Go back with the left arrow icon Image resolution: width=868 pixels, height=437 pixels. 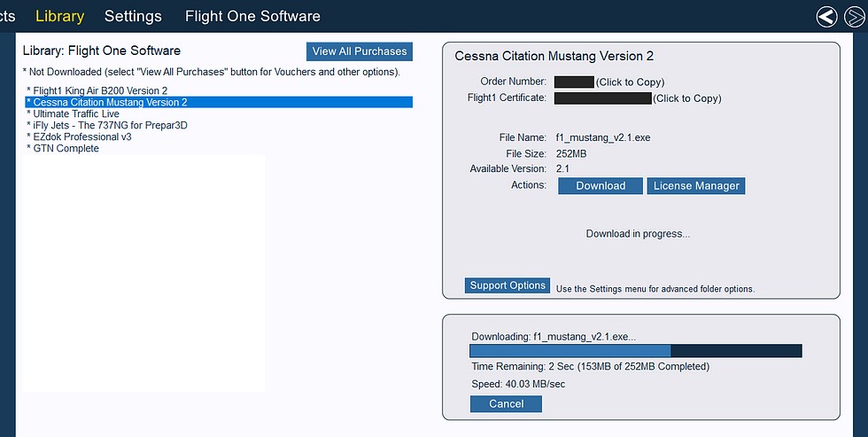click(827, 17)
